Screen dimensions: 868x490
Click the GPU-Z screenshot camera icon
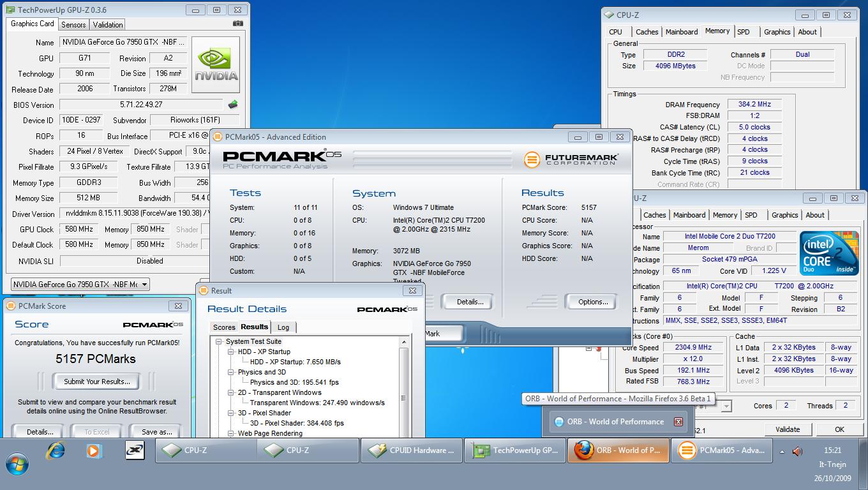pos(237,24)
